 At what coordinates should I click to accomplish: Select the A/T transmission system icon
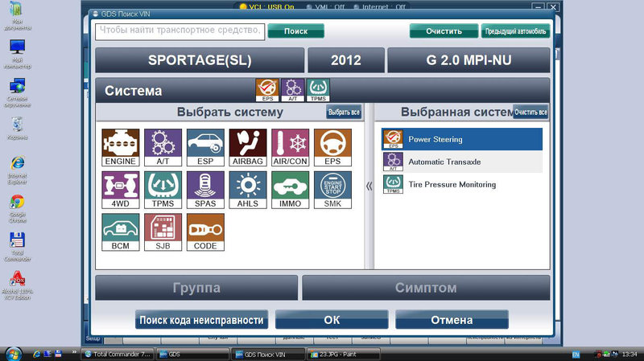pos(163,147)
